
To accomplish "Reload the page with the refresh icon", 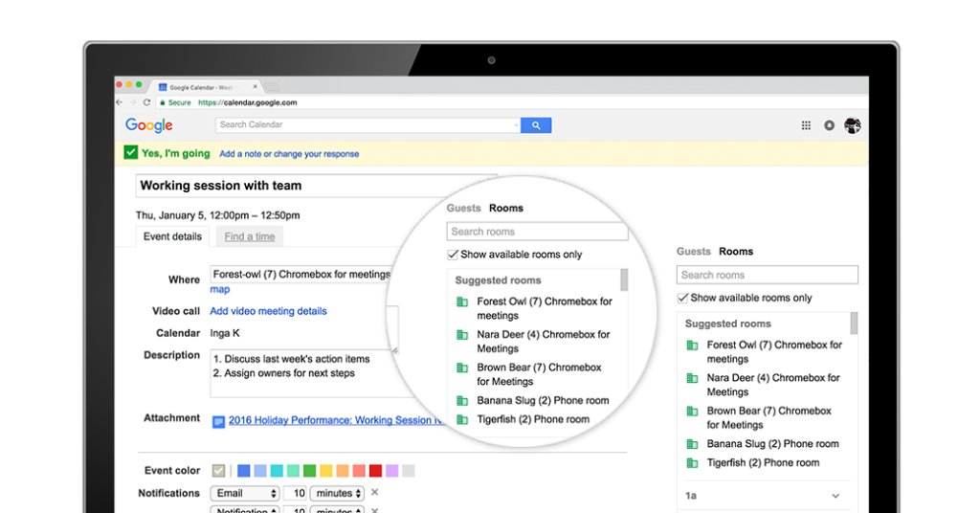I will click(146, 102).
